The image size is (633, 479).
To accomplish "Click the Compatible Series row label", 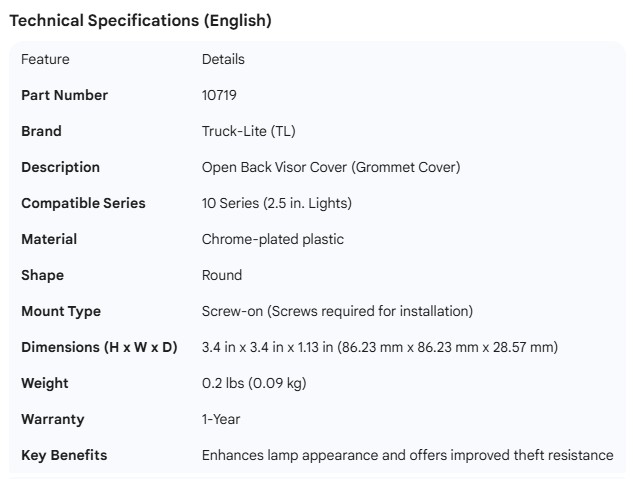I will click(x=83, y=203).
